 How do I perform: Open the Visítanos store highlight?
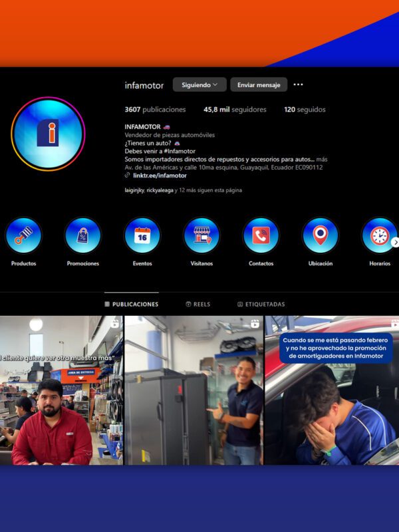tap(201, 236)
